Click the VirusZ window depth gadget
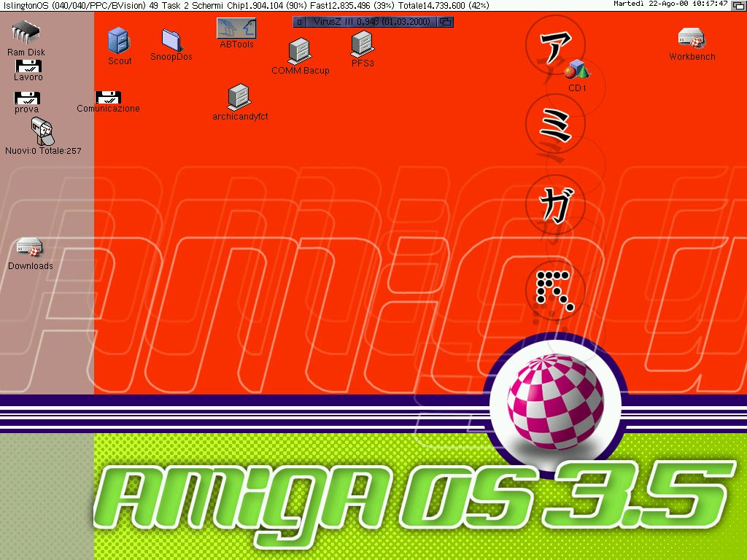 pos(446,22)
